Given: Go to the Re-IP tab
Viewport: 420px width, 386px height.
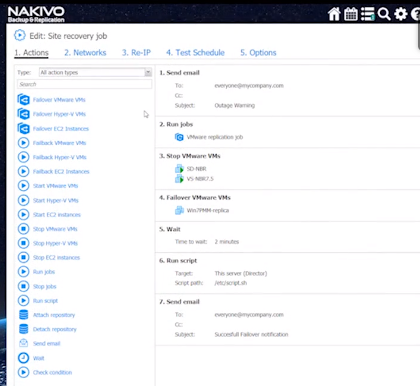Looking at the screenshot, I should [x=136, y=53].
